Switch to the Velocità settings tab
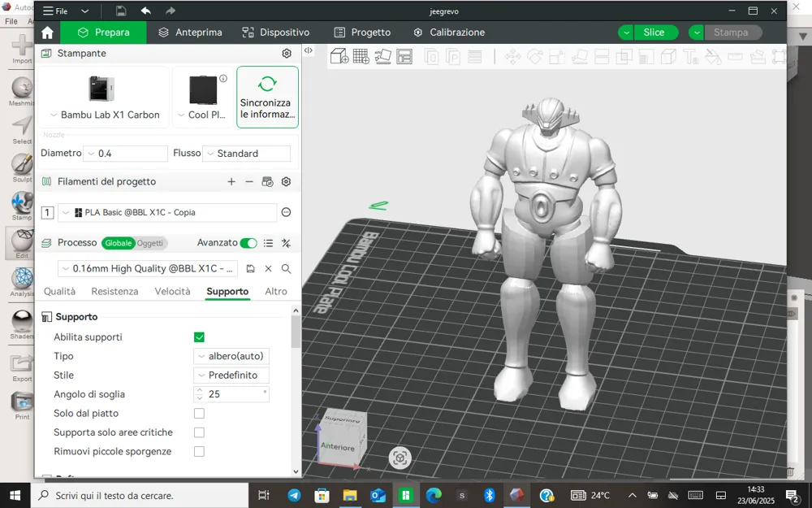The height and width of the screenshot is (508, 812). pos(172,291)
